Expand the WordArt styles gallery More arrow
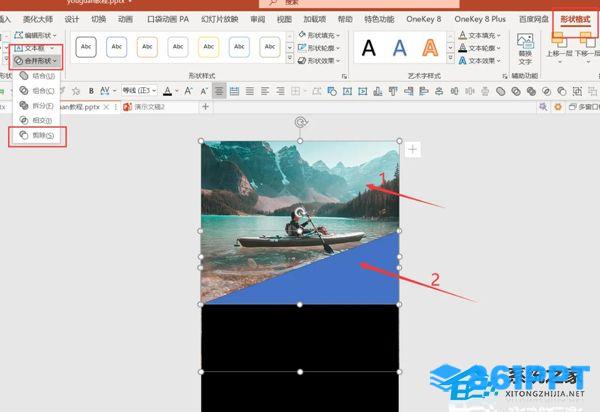 [451, 59]
